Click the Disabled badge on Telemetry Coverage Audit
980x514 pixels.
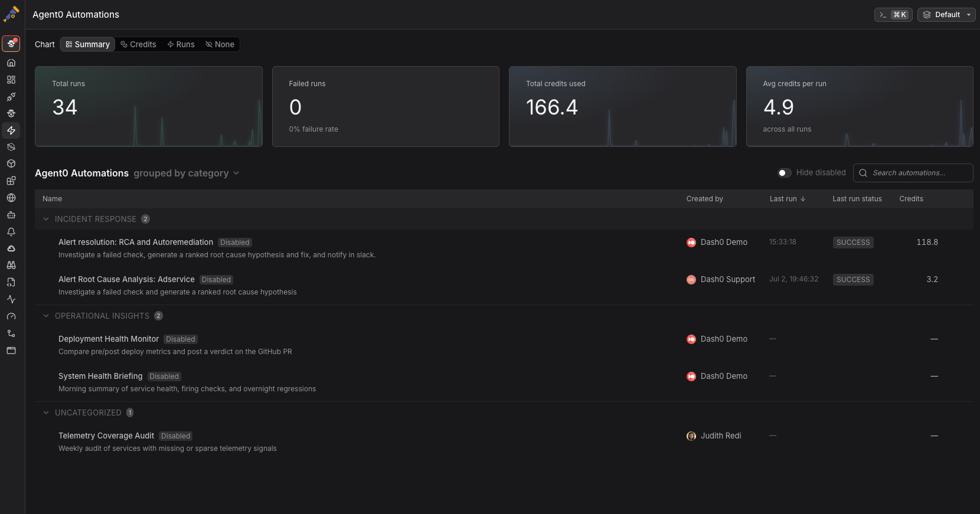coord(176,436)
